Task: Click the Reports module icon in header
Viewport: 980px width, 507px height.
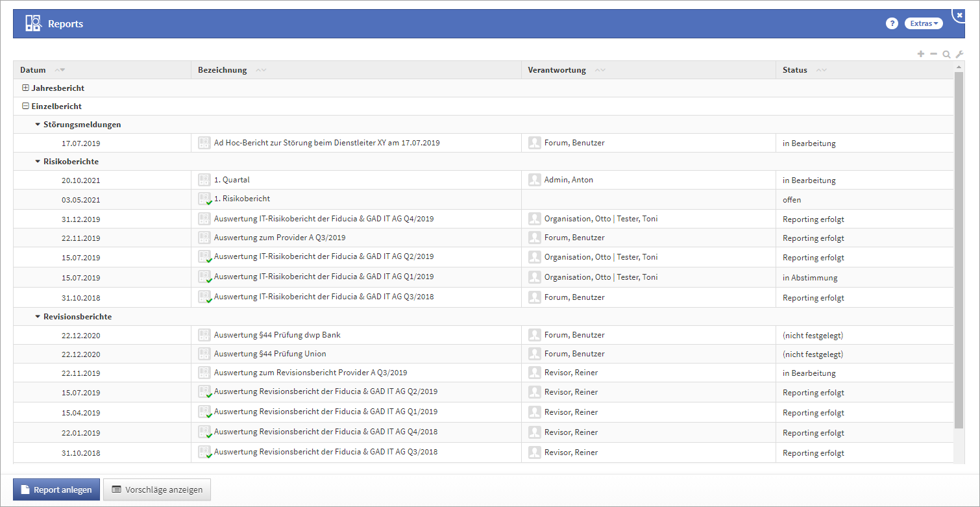Action: [33, 24]
